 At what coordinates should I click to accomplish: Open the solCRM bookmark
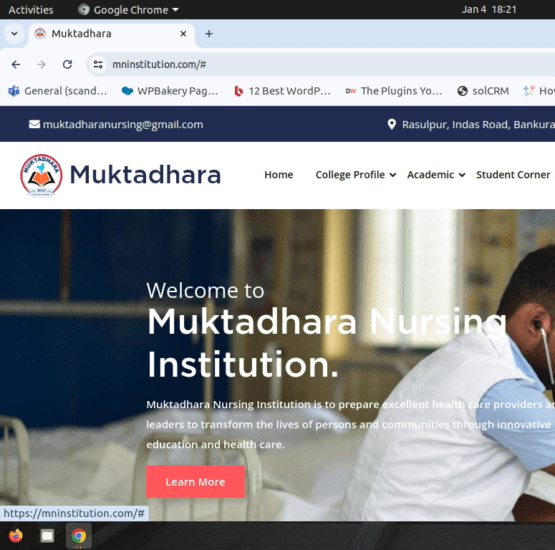pos(483,91)
